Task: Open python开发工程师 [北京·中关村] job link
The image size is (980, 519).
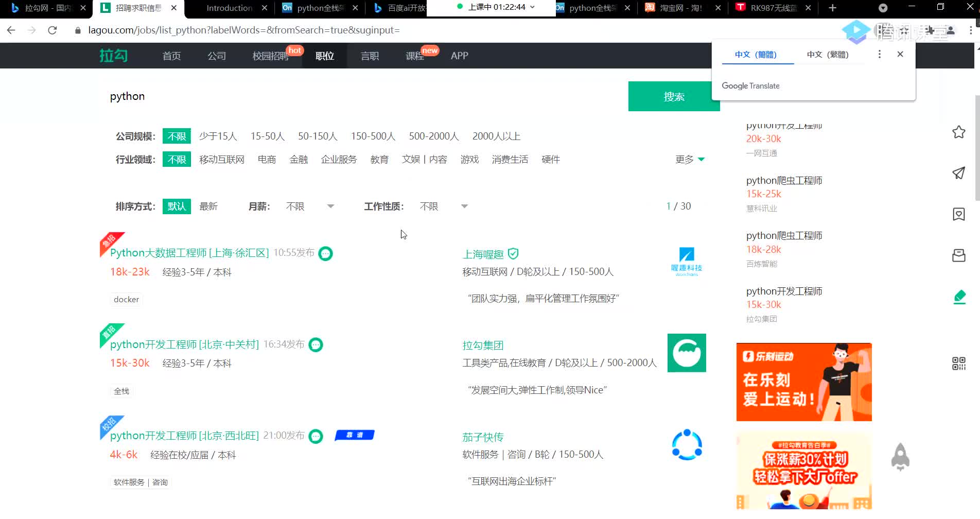Action: 184,344
